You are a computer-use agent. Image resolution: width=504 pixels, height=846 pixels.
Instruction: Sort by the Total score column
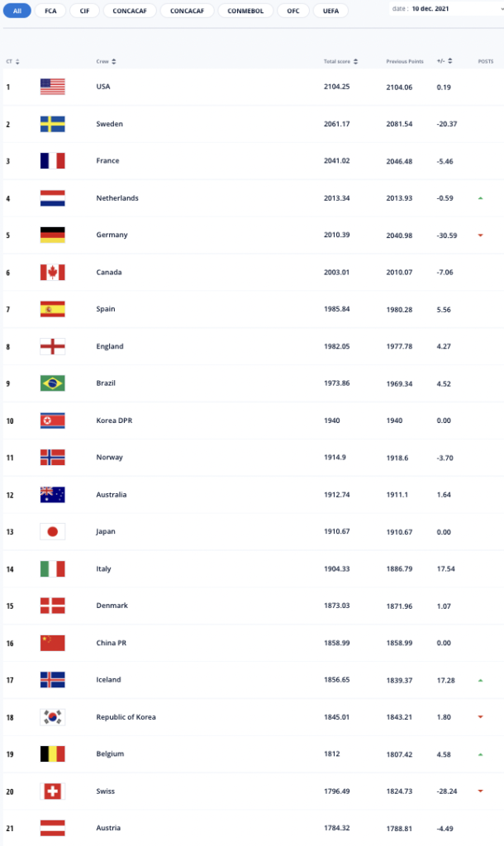pyautogui.click(x=340, y=61)
